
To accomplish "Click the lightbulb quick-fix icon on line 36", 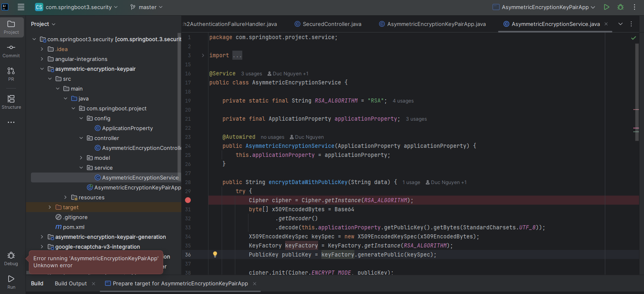I will (x=215, y=254).
